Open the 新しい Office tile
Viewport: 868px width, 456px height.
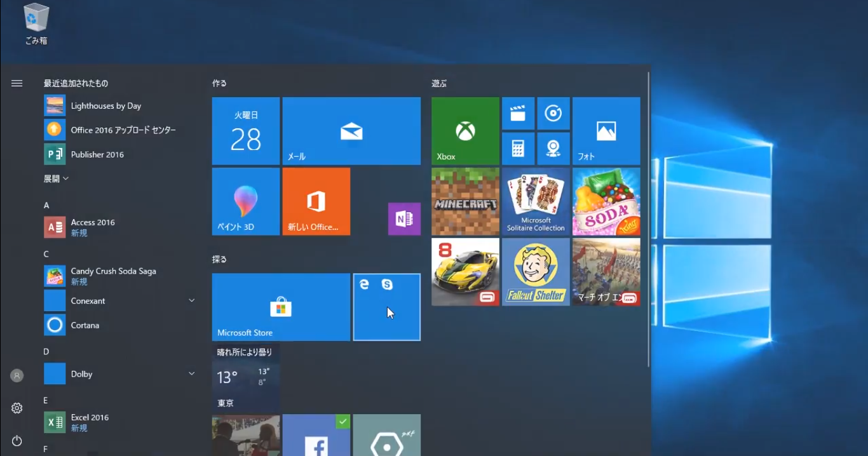click(x=316, y=201)
